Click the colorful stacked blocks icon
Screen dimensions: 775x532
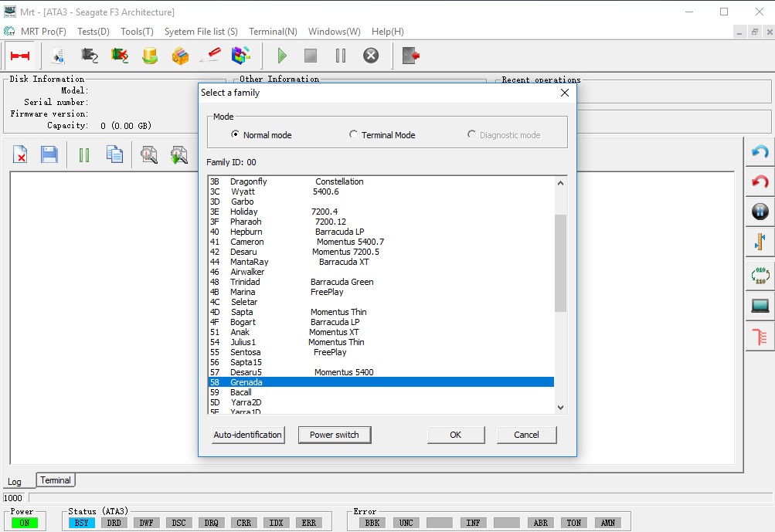tap(180, 56)
